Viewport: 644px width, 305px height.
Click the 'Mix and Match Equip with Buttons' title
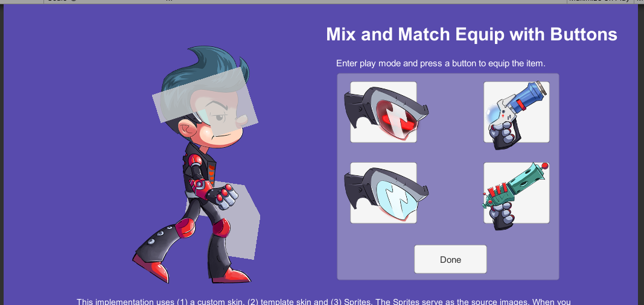click(x=471, y=34)
